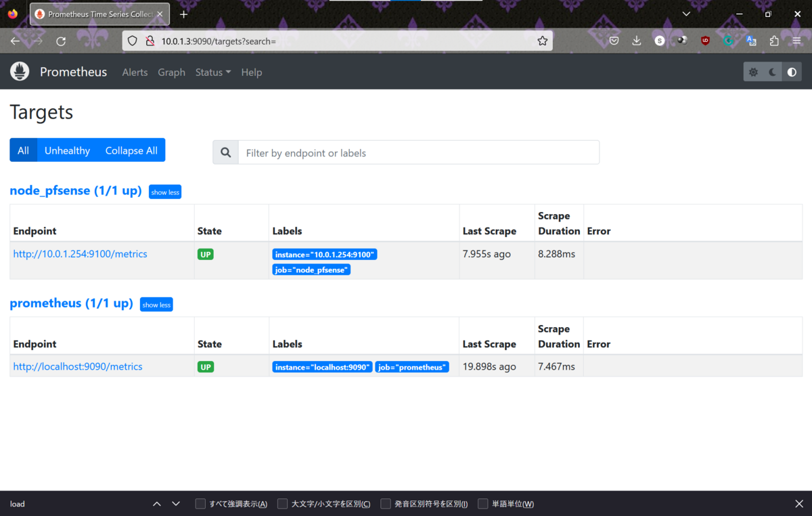Viewport: 812px width, 516px height.
Task: Select the Unhealthy filter button
Action: (x=67, y=150)
